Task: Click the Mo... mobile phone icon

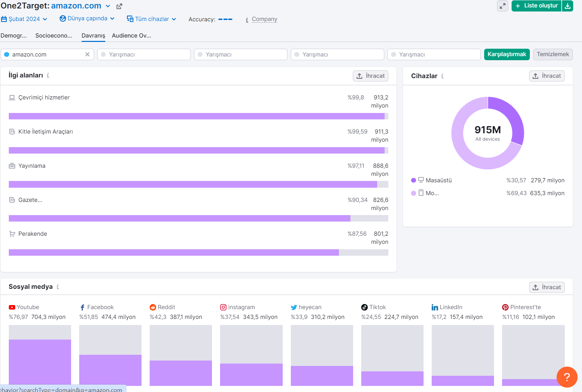Action: point(421,193)
